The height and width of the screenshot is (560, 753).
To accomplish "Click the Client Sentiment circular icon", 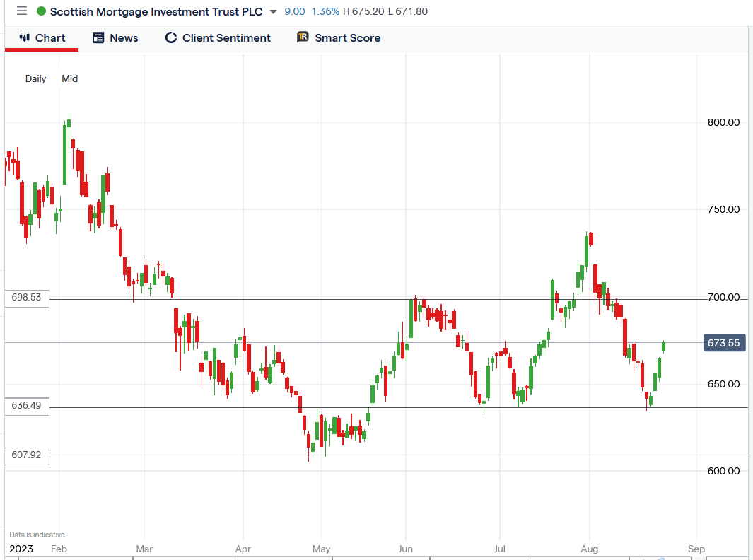I will coord(171,37).
